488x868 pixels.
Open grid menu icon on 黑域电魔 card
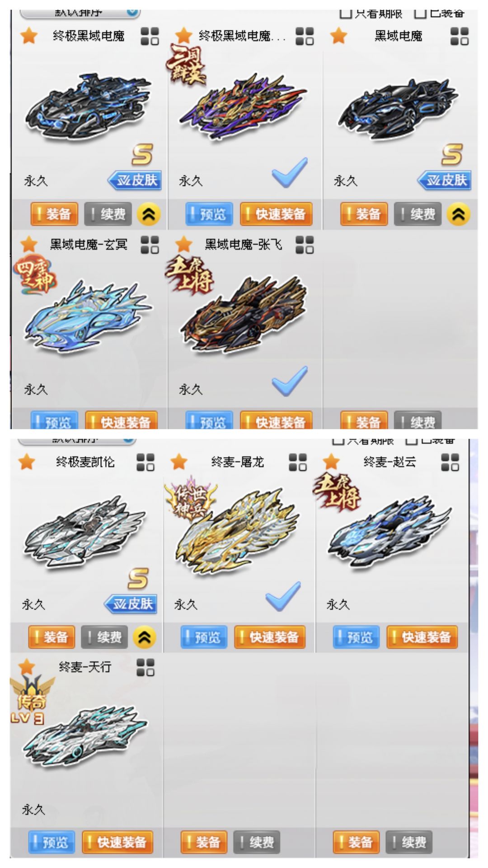pyautogui.click(x=460, y=36)
